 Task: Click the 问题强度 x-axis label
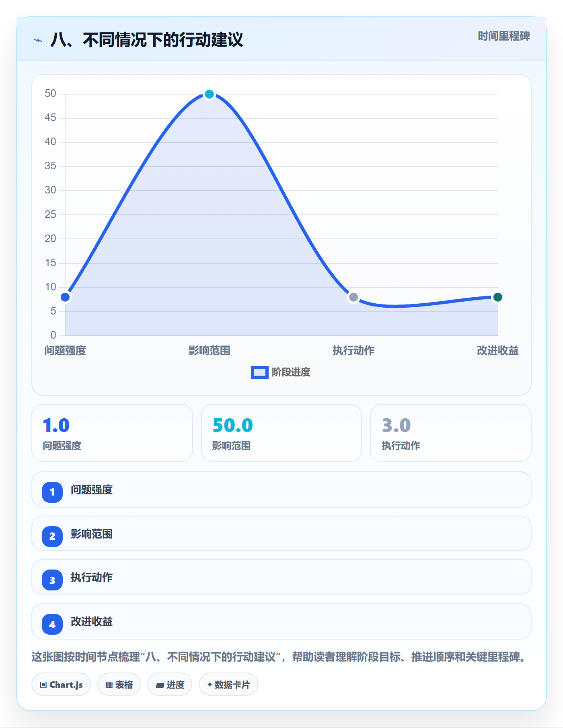coord(65,350)
